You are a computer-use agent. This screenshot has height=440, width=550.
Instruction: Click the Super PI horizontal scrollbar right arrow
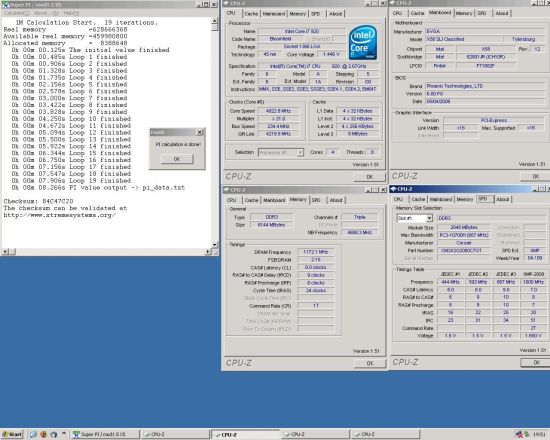pos(208,251)
